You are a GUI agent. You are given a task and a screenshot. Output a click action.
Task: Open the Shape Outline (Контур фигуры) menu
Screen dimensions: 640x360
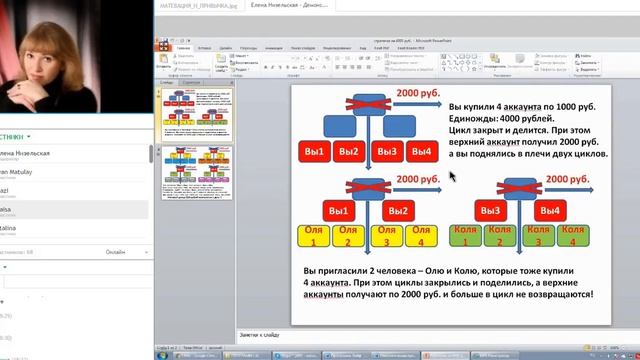[551, 63]
